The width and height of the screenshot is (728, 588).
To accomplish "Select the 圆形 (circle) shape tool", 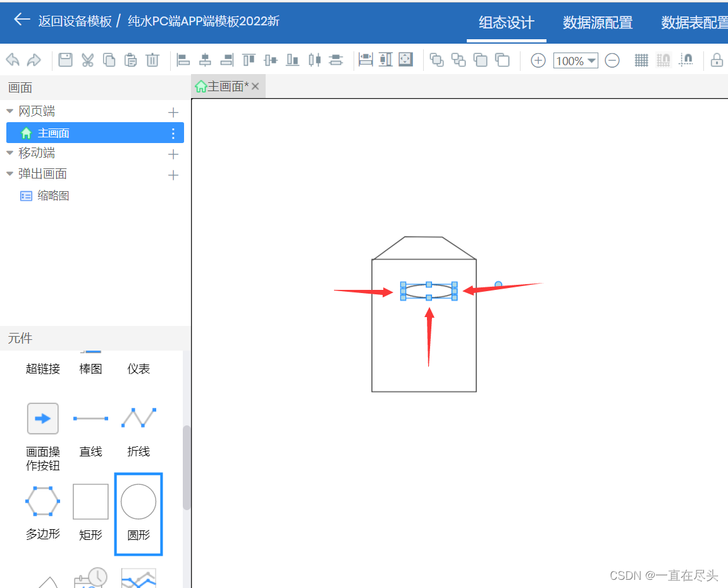I will pos(138,501).
